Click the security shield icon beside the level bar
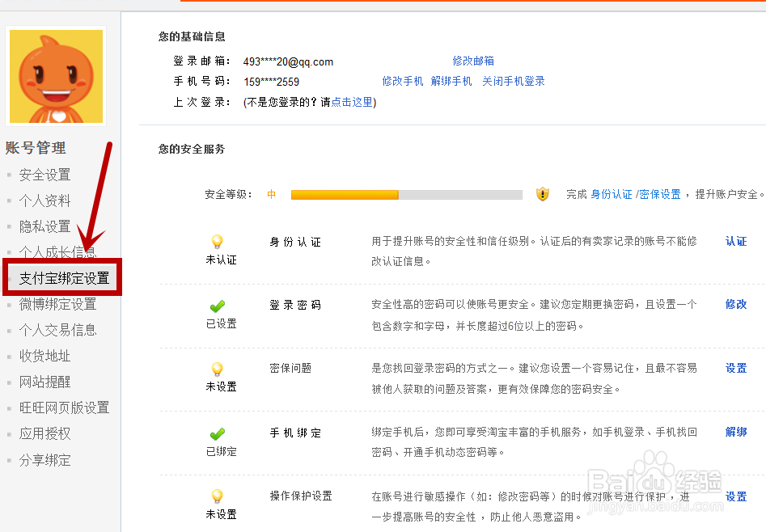 pyautogui.click(x=542, y=194)
